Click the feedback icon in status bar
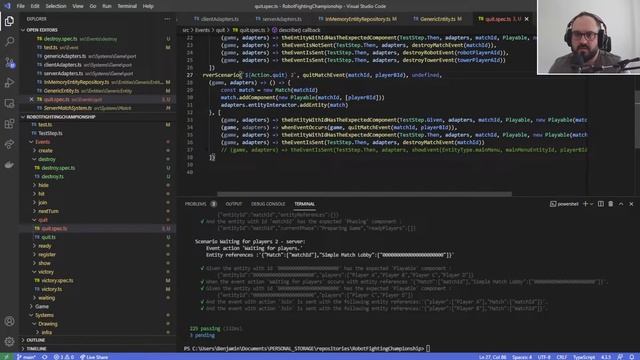Image resolution: width=640 pixels, height=360 pixels. coord(620,357)
